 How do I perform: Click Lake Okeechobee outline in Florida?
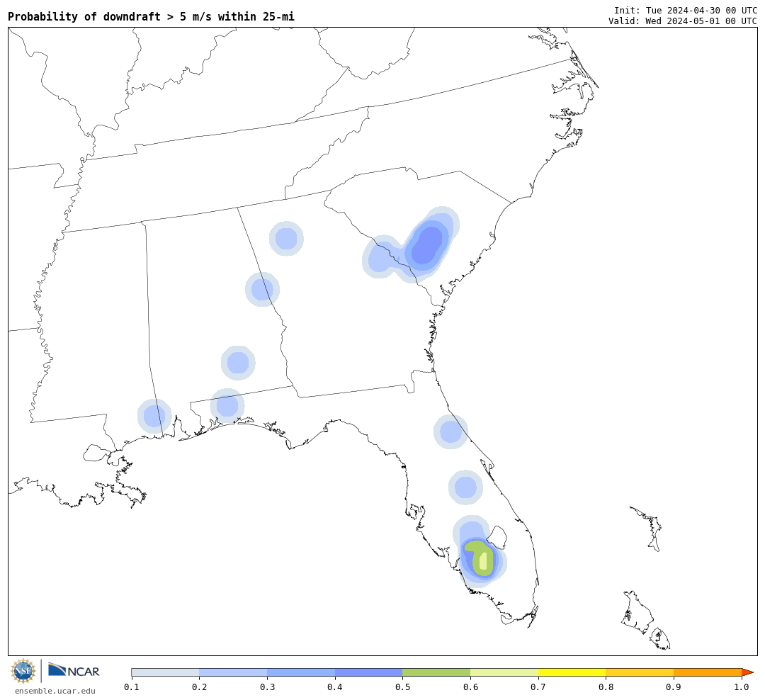coord(498,538)
